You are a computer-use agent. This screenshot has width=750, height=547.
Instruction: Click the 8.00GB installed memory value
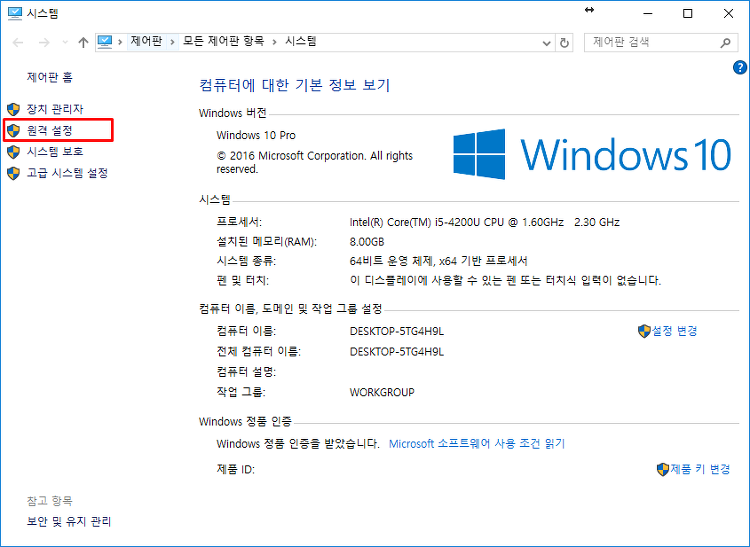click(367, 241)
